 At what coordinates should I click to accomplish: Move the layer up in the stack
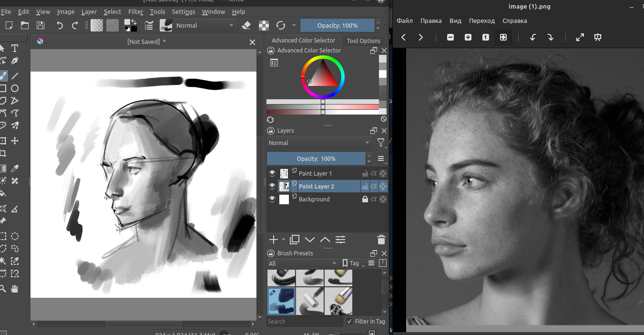(325, 240)
